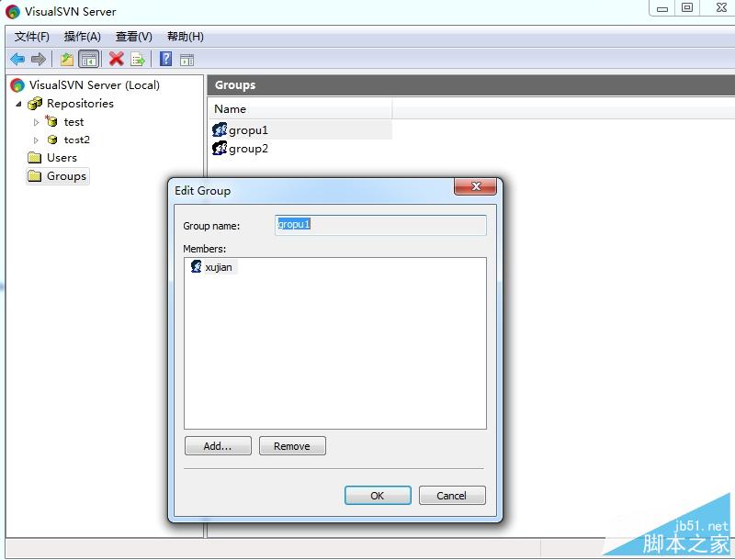
Task: Click the Cancel button
Action: (452, 496)
